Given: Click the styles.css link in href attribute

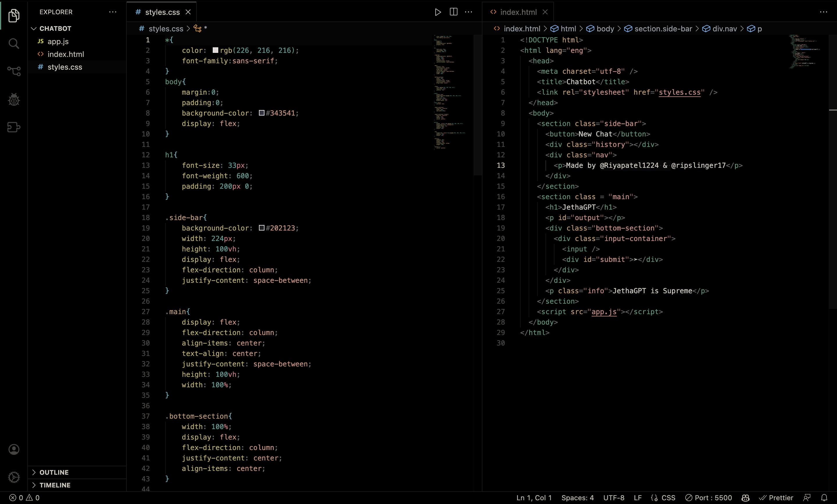Looking at the screenshot, I should 679,92.
